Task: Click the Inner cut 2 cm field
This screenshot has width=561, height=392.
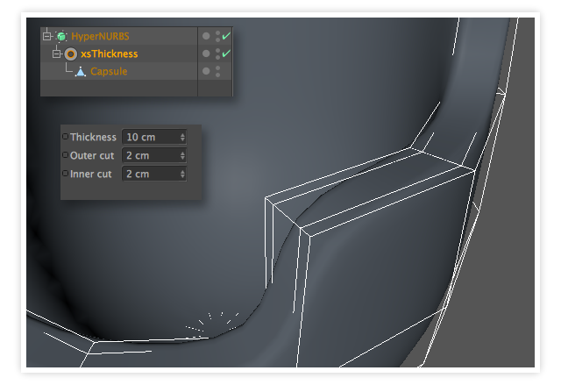Action: [154, 174]
